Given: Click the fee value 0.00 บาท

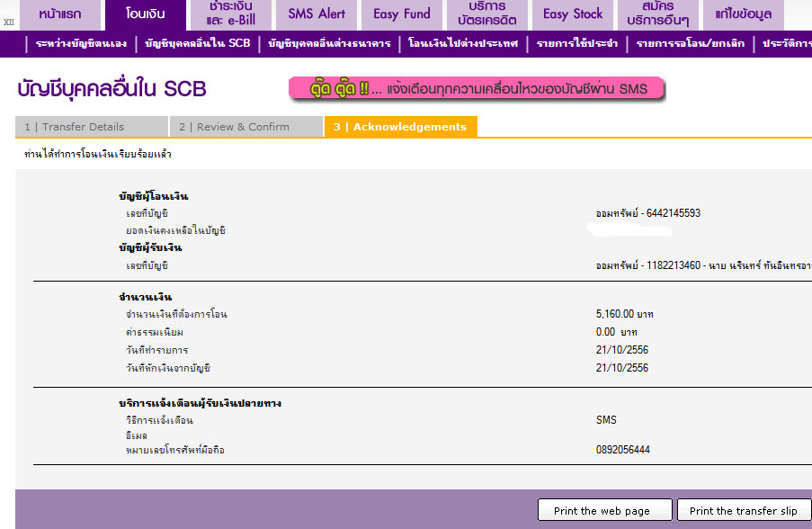Looking at the screenshot, I should (616, 332).
